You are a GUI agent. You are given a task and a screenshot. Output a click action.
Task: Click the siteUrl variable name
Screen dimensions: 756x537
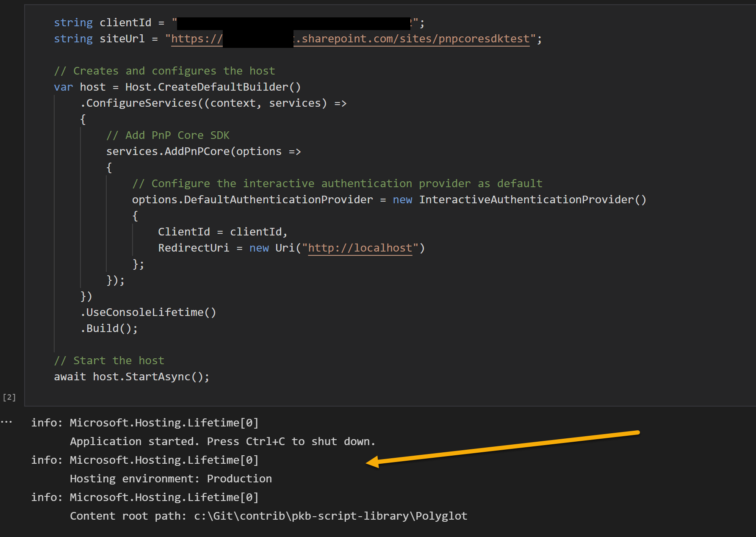coord(122,39)
